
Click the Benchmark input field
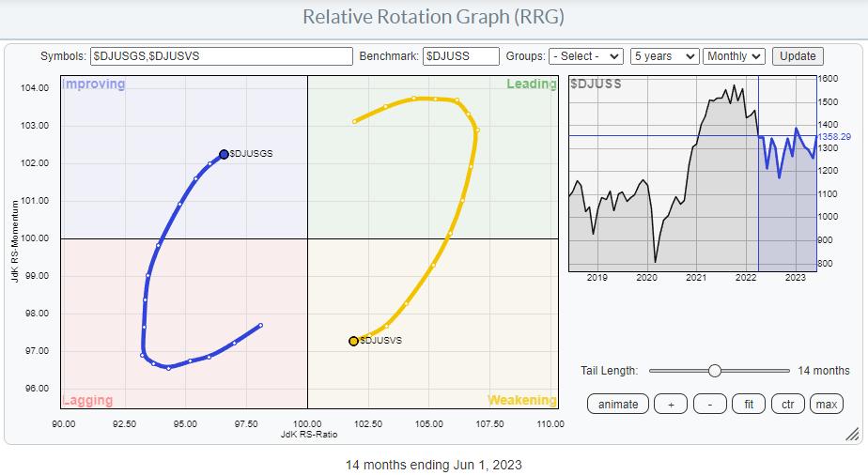pyautogui.click(x=460, y=56)
